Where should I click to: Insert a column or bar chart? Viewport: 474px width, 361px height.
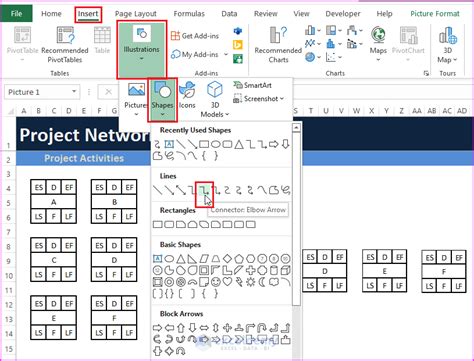point(312,31)
